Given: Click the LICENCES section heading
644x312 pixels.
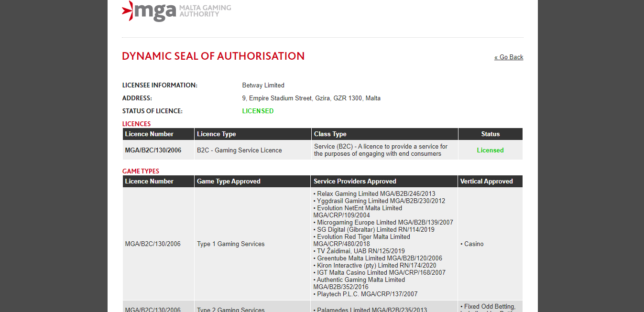Looking at the screenshot, I should click(137, 124).
